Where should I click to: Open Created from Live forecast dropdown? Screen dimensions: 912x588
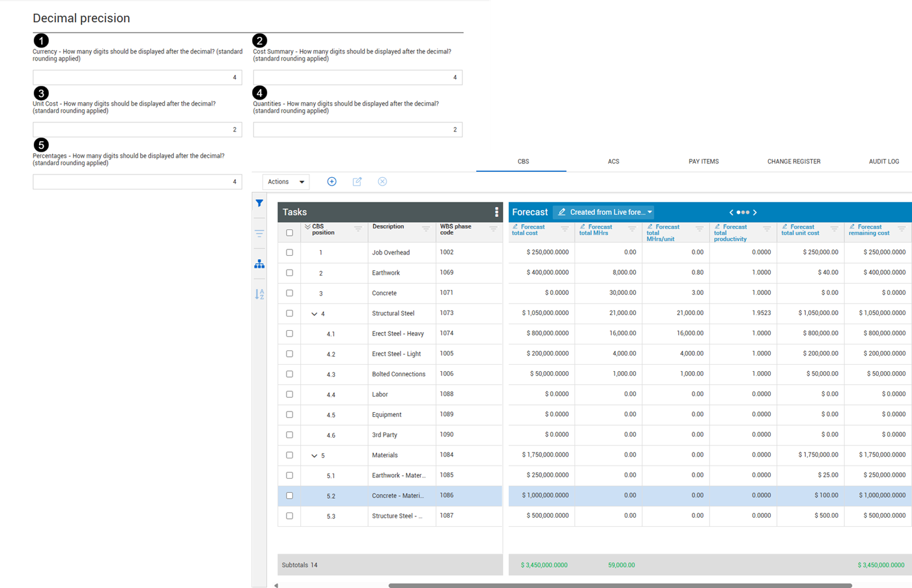pyautogui.click(x=604, y=212)
